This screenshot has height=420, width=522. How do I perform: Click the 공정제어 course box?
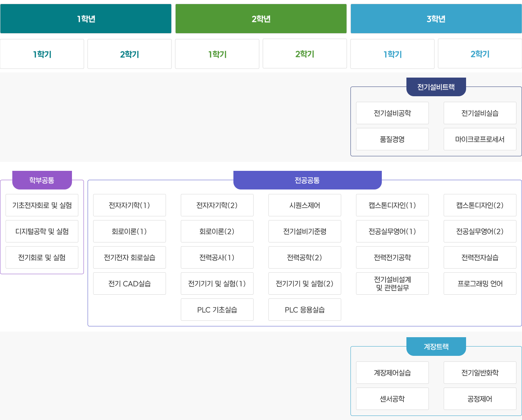(x=480, y=399)
